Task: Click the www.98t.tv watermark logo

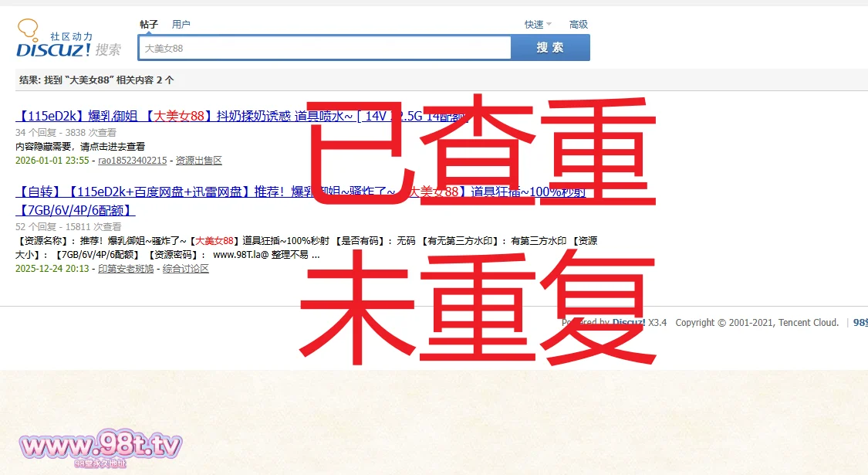Action: [101, 447]
